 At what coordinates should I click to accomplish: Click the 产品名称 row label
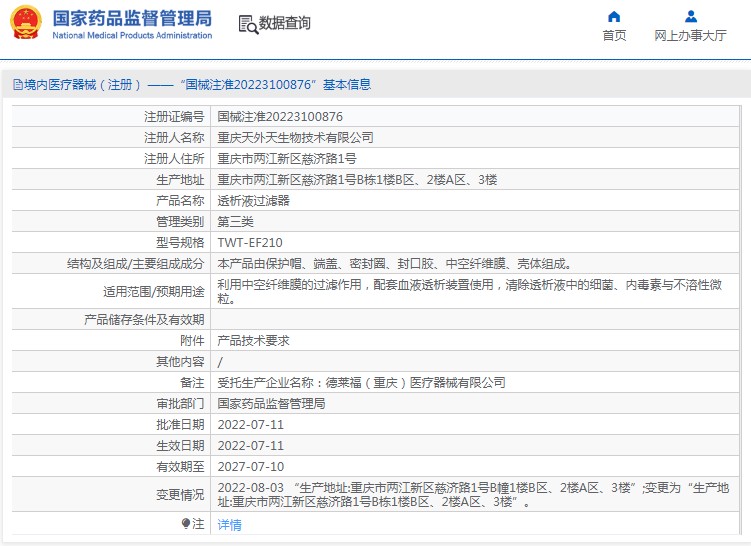point(180,201)
